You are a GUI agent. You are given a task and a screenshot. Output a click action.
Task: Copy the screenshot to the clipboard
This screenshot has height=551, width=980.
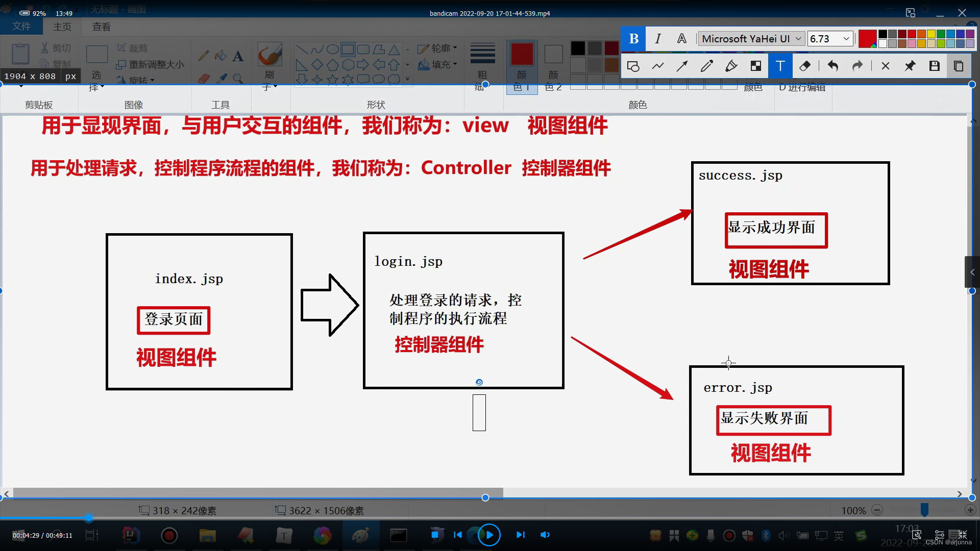click(959, 66)
